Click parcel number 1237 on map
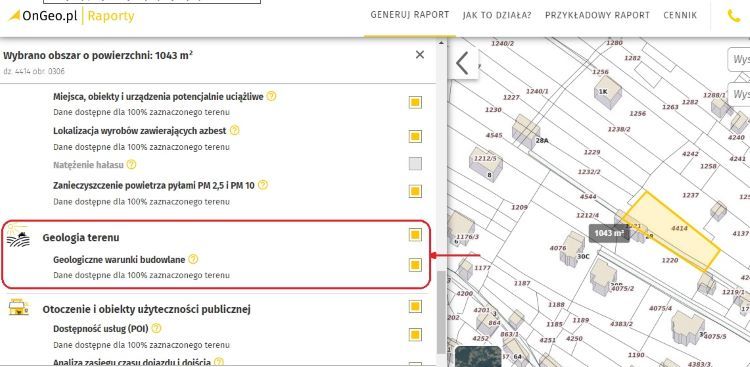Image resolution: width=750 pixels, height=367 pixels. pos(691,195)
